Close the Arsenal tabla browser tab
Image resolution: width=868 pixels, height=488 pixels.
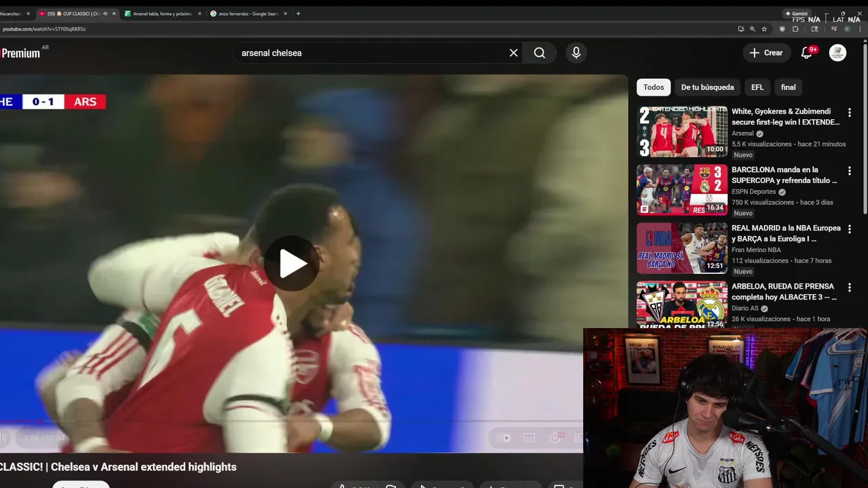tap(199, 14)
